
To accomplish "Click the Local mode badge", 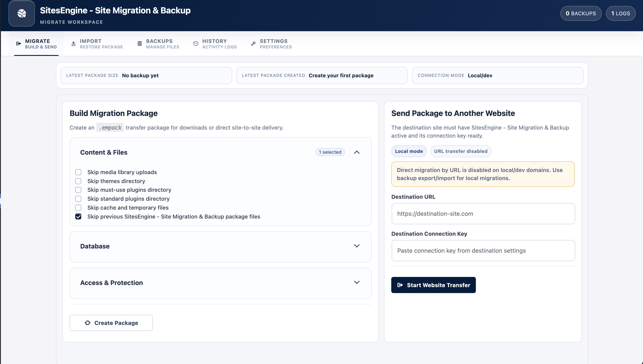I will pos(409,151).
